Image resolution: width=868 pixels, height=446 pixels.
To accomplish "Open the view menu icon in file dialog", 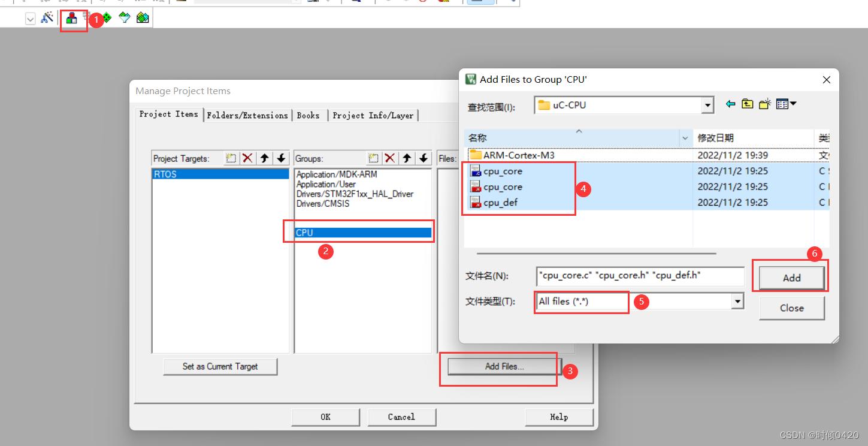I will [786, 104].
